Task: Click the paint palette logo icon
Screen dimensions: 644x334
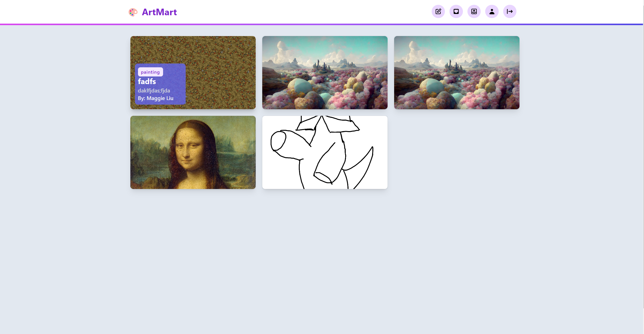Action: [133, 12]
